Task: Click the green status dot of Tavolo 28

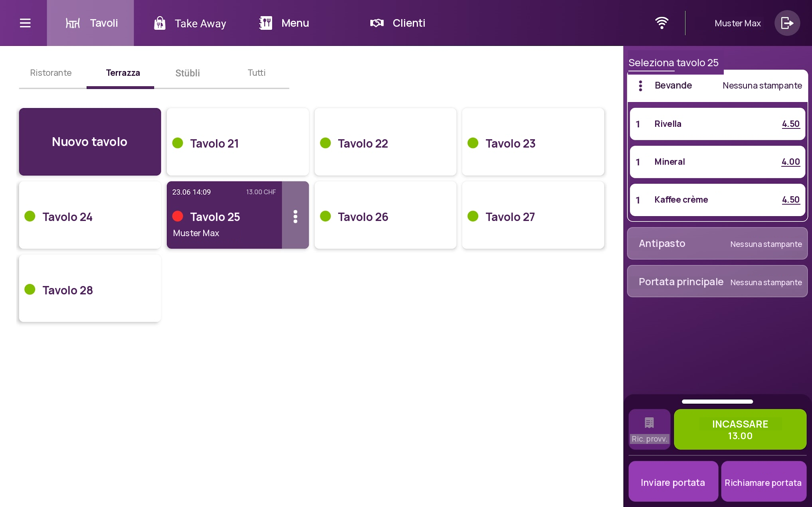Action: 30,289
